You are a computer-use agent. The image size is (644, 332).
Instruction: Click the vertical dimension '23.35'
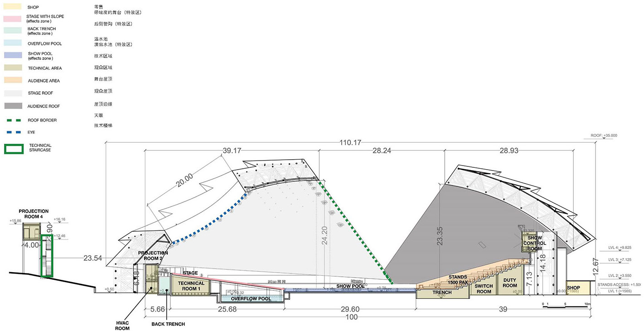click(439, 236)
